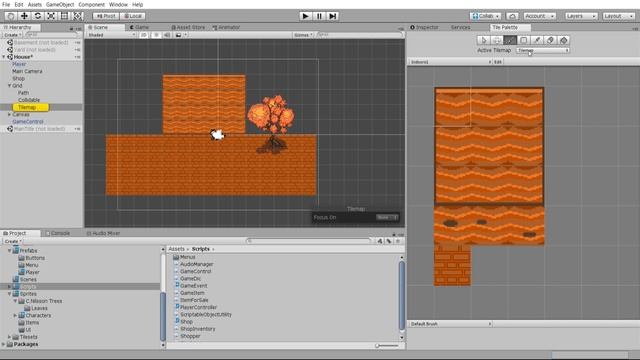
Task: Select the Rect transform tool
Action: (64, 16)
